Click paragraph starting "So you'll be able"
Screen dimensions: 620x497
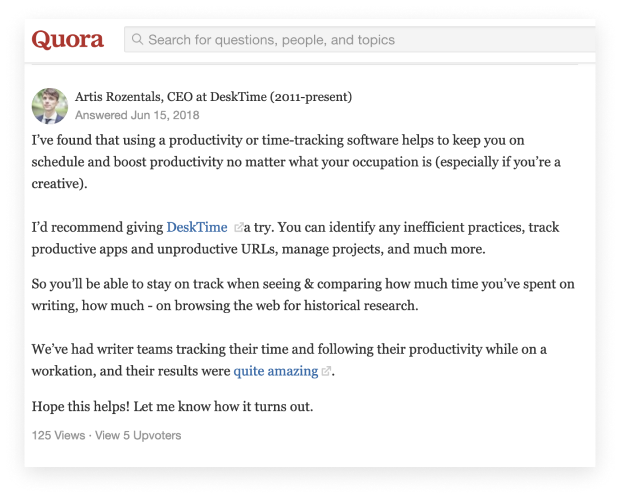(303, 295)
